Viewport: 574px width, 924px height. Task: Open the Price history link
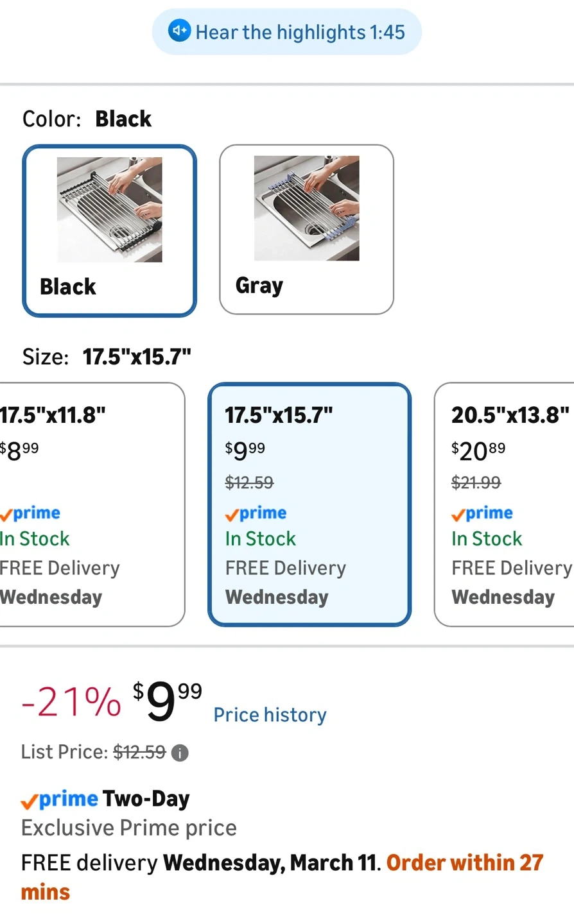[270, 715]
